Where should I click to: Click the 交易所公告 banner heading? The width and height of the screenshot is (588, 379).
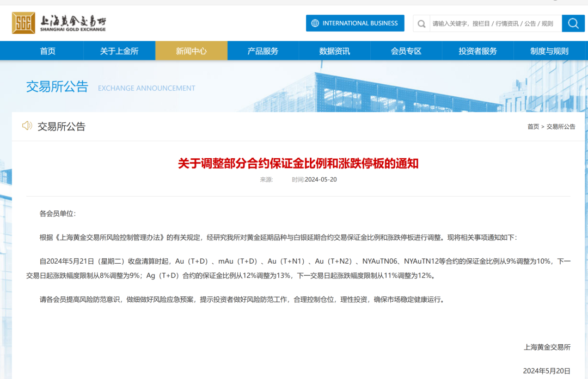click(57, 86)
